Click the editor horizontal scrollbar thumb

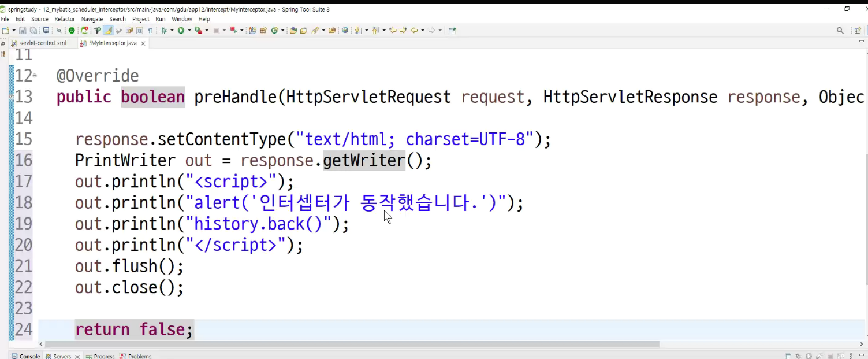(352, 344)
